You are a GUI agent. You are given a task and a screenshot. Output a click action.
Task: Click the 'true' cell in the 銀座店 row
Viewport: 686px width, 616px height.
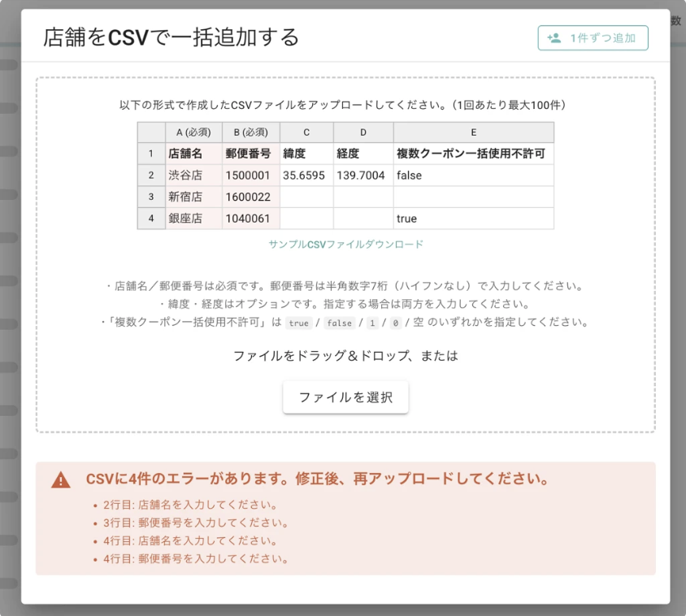pyautogui.click(x=473, y=219)
